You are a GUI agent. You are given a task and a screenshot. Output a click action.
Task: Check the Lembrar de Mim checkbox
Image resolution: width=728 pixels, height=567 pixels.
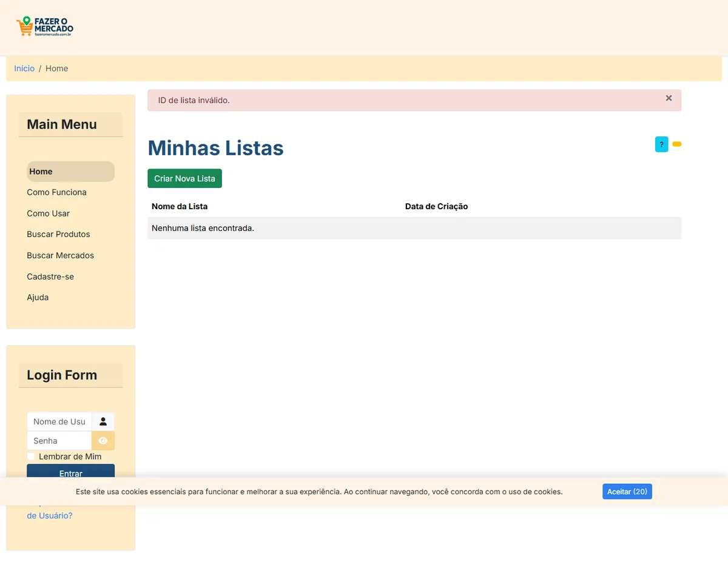pyautogui.click(x=31, y=457)
